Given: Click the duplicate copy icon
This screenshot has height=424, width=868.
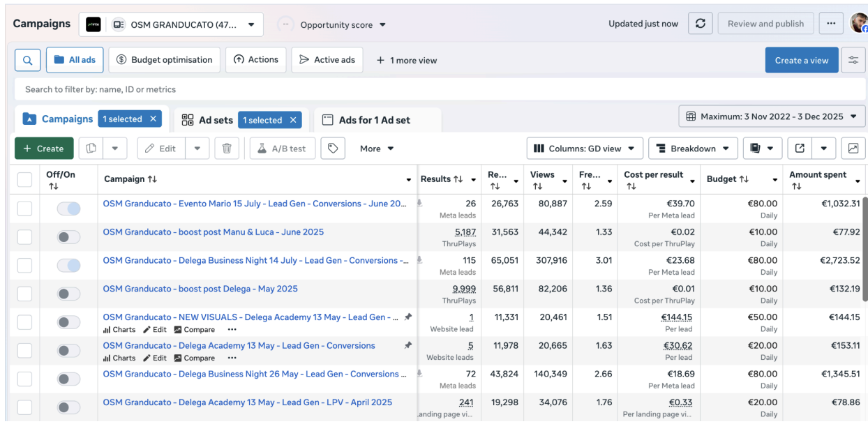Looking at the screenshot, I should click(x=91, y=149).
